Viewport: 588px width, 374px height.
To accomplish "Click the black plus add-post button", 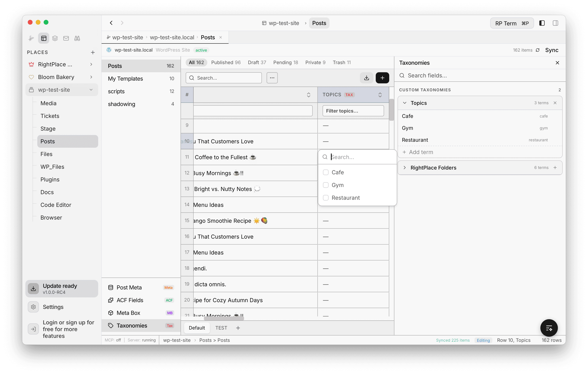I will point(382,78).
